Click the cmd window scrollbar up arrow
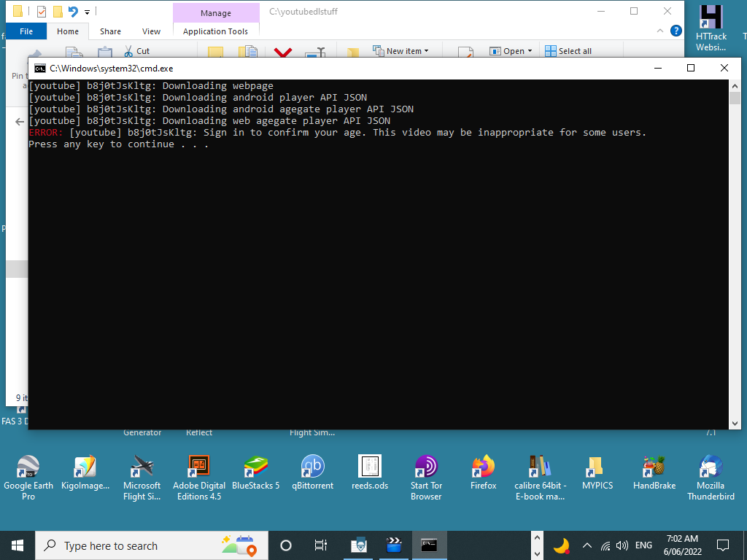747x560 pixels. (x=735, y=86)
